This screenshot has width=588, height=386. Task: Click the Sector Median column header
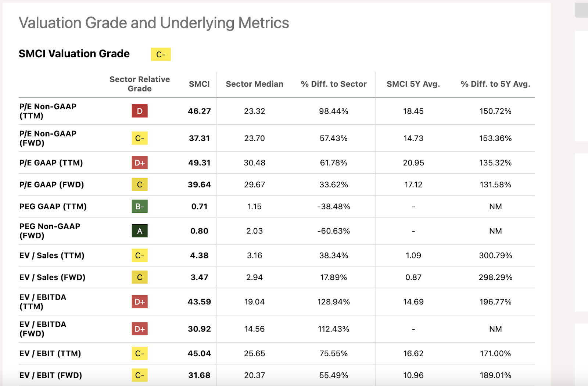pyautogui.click(x=254, y=84)
